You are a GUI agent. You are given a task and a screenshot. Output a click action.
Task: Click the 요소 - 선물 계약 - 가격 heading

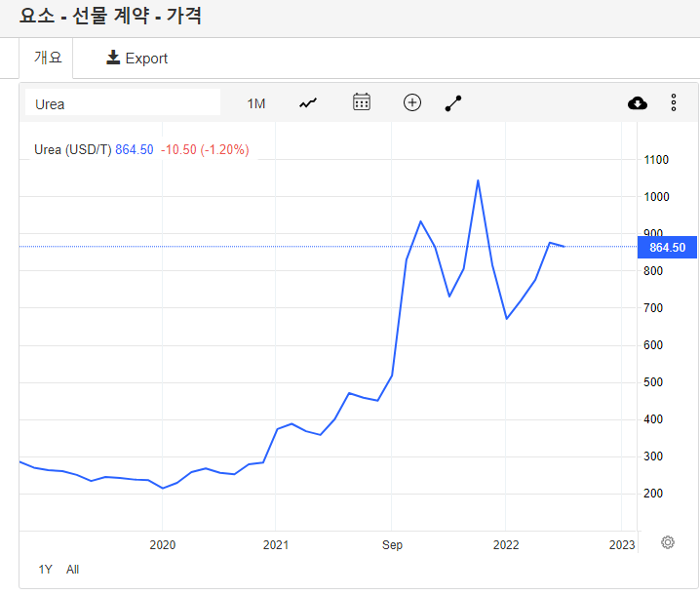coord(111,16)
